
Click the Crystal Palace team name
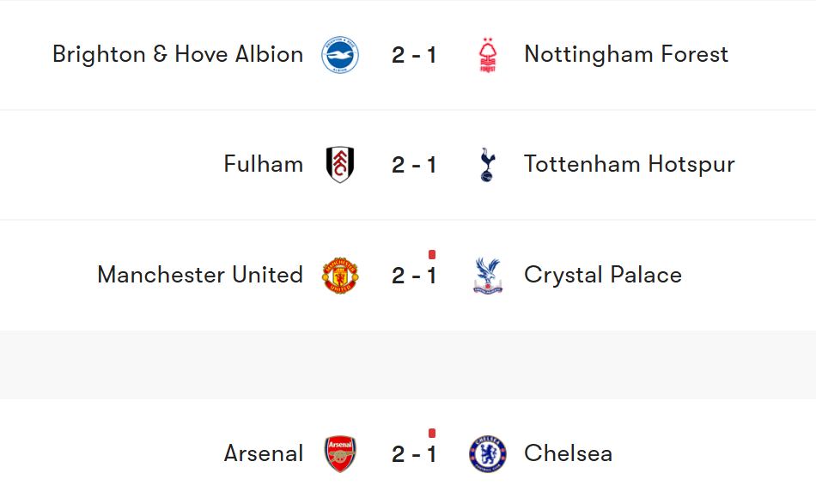(x=603, y=276)
